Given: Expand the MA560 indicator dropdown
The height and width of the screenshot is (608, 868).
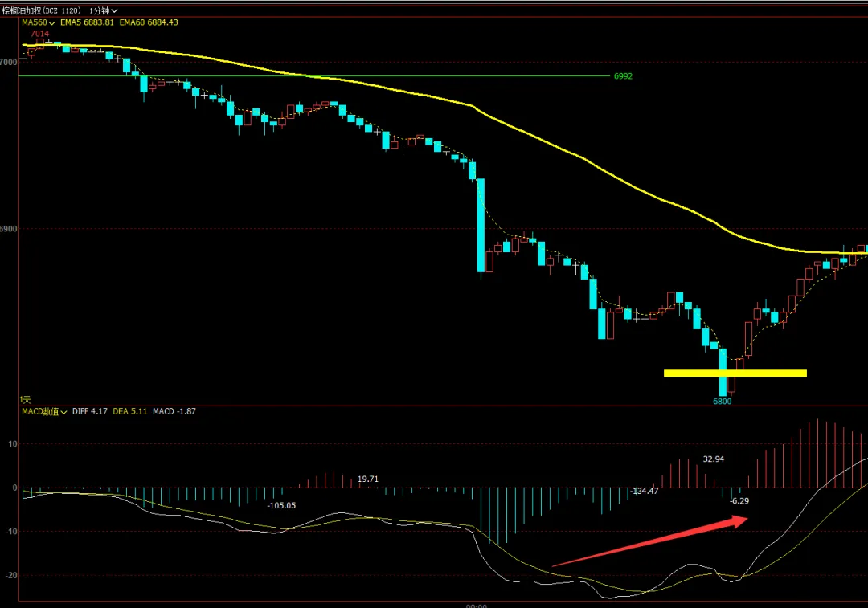Looking at the screenshot, I should tap(38, 22).
